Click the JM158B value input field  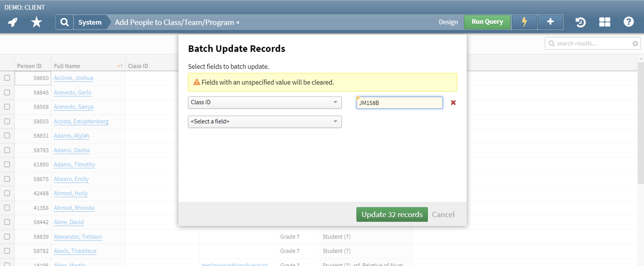click(x=399, y=103)
